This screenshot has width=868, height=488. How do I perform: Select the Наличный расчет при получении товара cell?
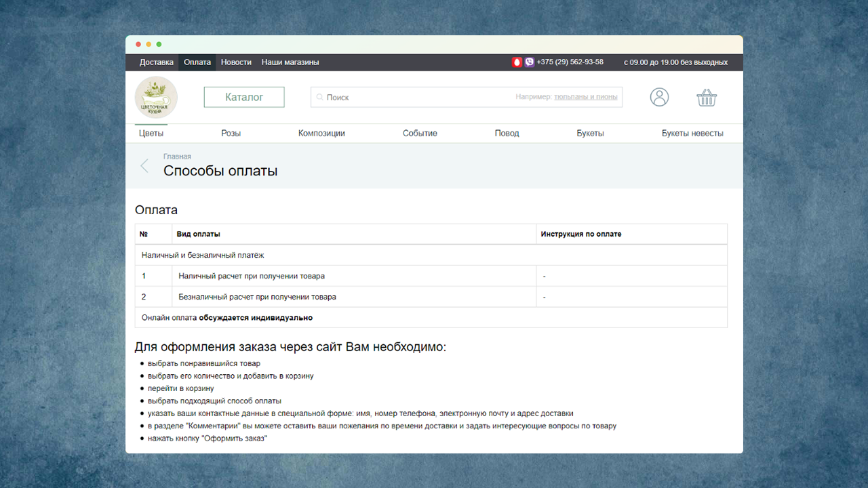(x=354, y=277)
